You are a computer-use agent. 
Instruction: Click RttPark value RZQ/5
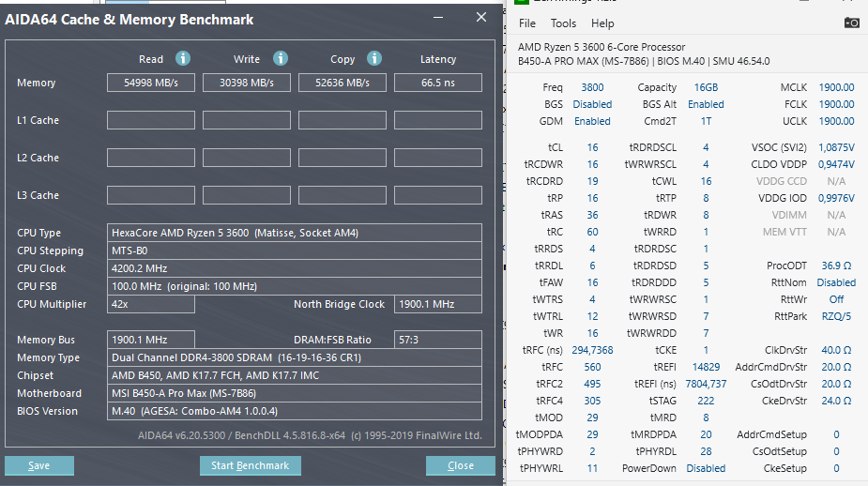836,316
